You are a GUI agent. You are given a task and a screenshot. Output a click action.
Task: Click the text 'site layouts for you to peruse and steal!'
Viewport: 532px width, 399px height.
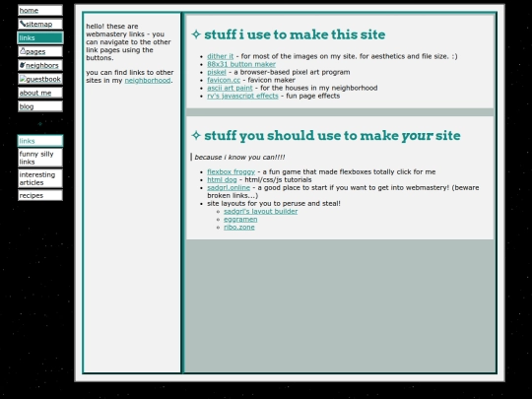pyautogui.click(x=274, y=204)
